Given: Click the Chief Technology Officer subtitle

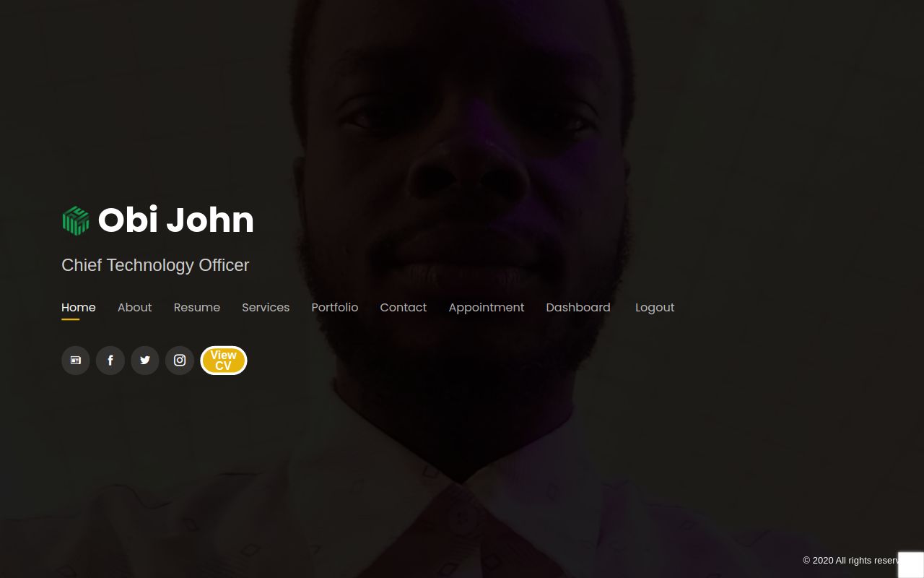Looking at the screenshot, I should pyautogui.click(x=155, y=265).
